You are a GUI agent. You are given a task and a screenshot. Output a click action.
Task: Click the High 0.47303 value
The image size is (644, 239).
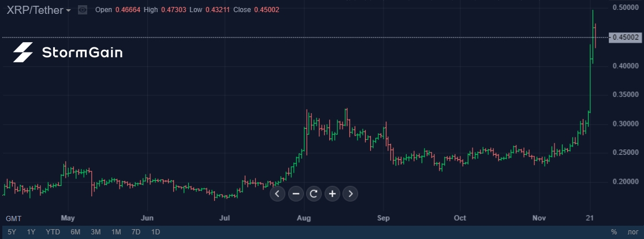[175, 9]
